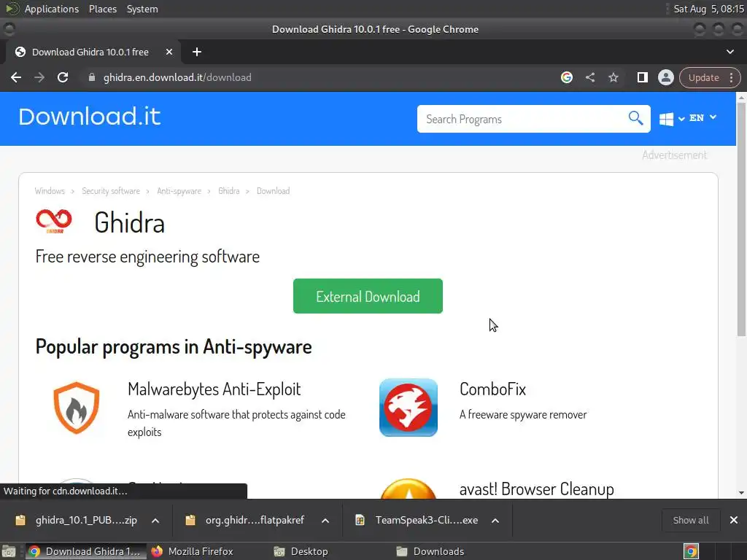
Task: Close the downloads bar
Action: point(734,520)
